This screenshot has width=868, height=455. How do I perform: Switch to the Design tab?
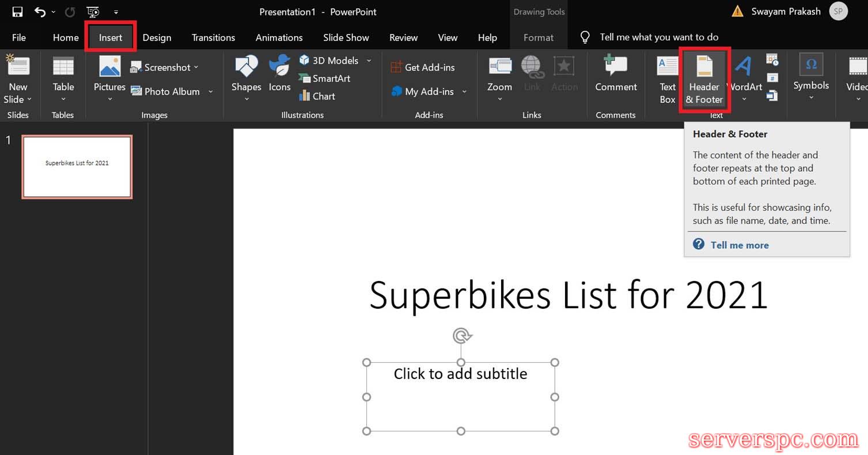pos(157,37)
